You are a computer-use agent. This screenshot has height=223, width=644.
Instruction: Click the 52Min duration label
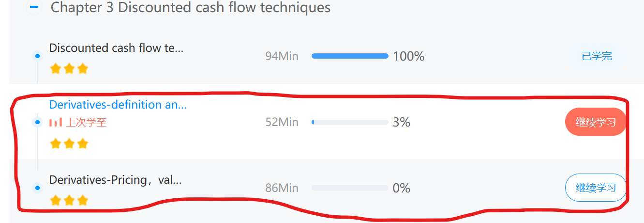[x=282, y=122]
